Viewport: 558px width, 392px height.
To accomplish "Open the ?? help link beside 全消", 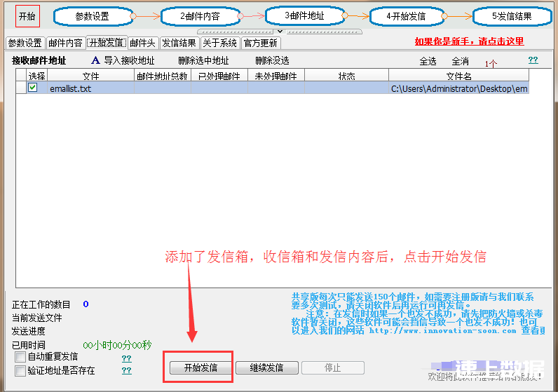I will pyautogui.click(x=533, y=60).
